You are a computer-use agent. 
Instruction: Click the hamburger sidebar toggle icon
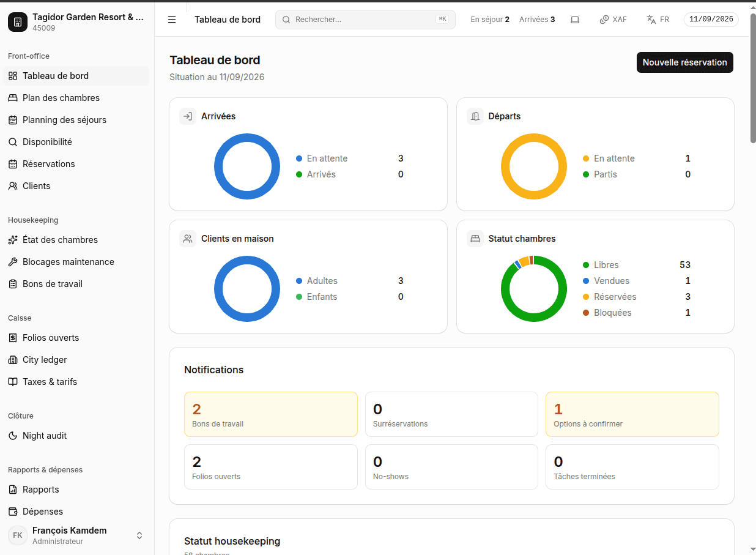(172, 20)
